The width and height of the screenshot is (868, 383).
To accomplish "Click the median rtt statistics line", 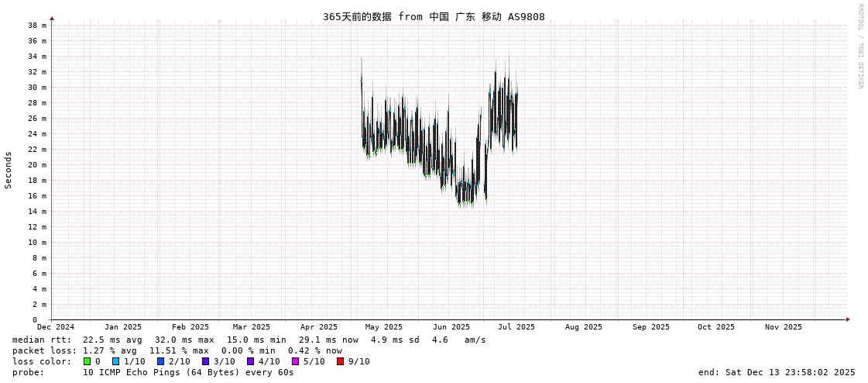I will 249,340.
